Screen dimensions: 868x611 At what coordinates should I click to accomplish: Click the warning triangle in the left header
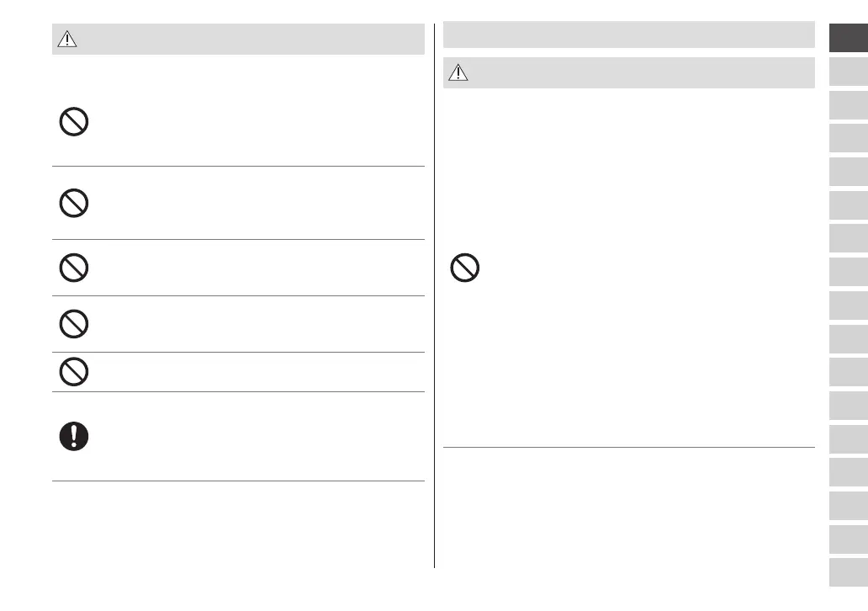[66, 40]
